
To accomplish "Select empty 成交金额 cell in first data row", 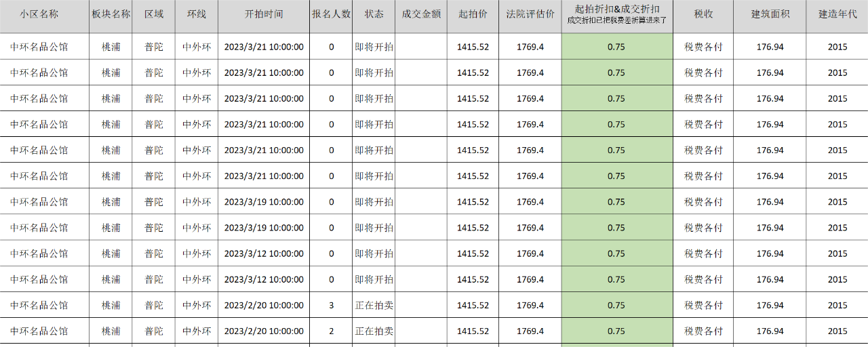I will coord(421,47).
